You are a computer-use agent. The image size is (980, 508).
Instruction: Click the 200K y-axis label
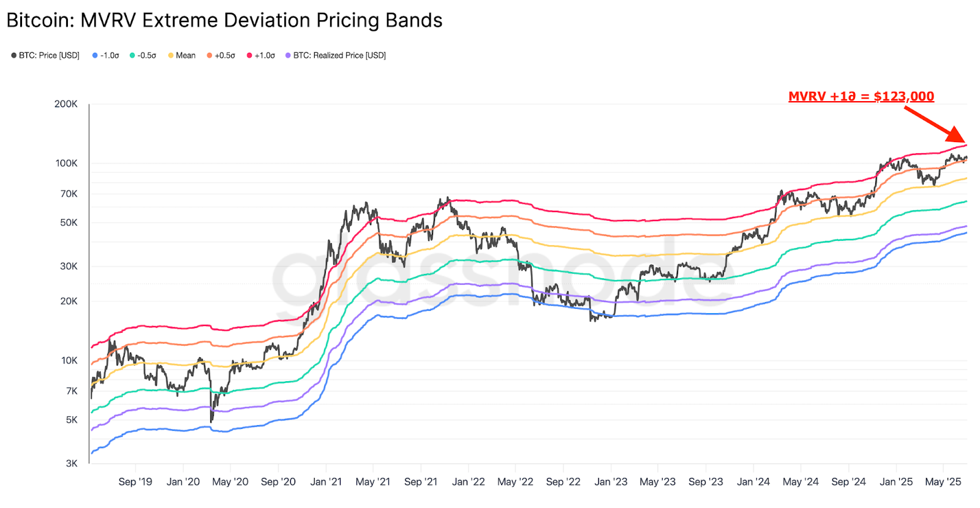coord(66,104)
